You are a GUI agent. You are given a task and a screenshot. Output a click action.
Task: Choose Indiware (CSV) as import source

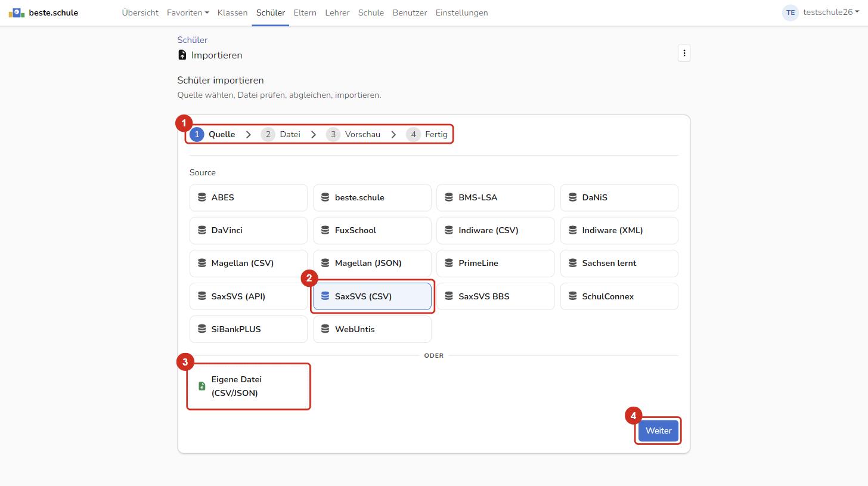[495, 230]
